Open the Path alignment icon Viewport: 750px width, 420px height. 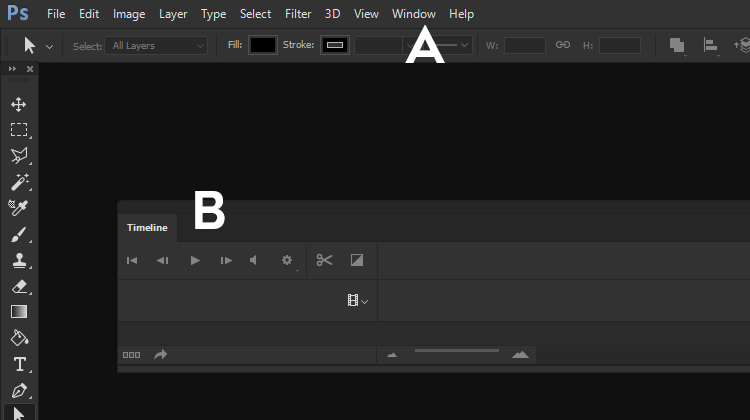point(711,45)
